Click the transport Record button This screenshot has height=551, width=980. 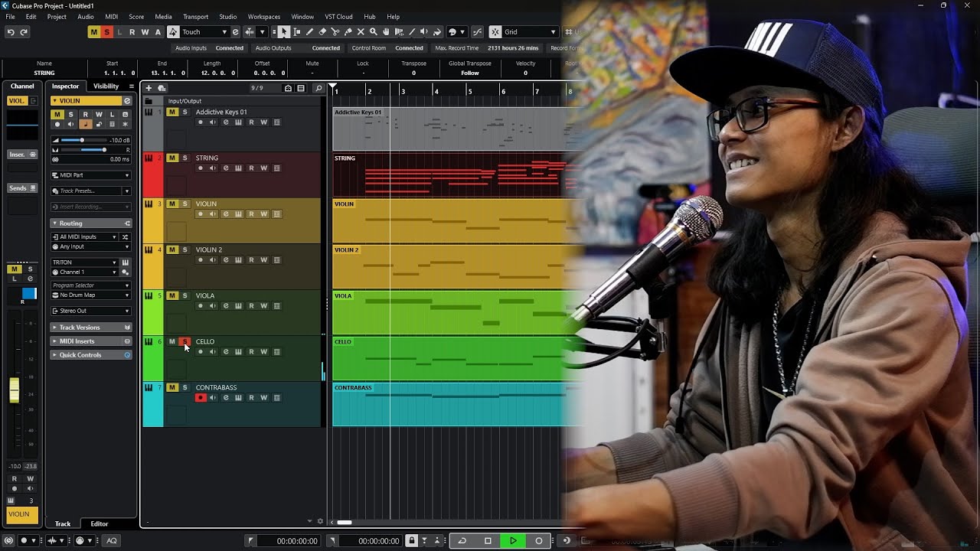click(x=538, y=540)
